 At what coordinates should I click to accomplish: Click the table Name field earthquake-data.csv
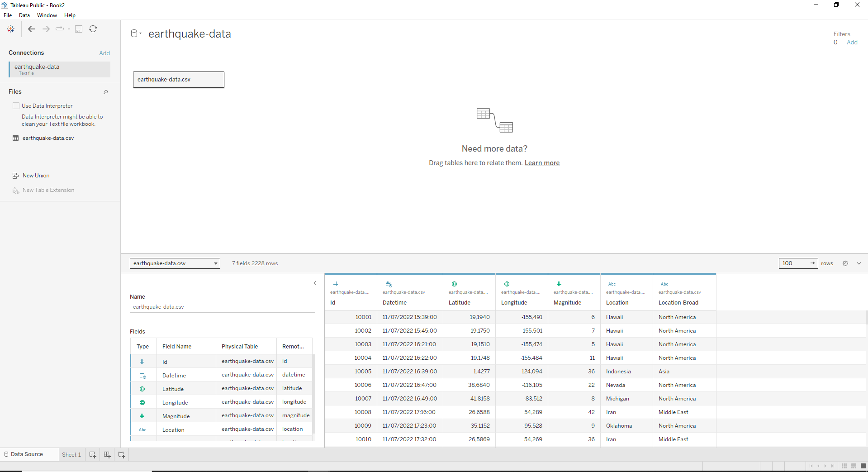coord(223,307)
